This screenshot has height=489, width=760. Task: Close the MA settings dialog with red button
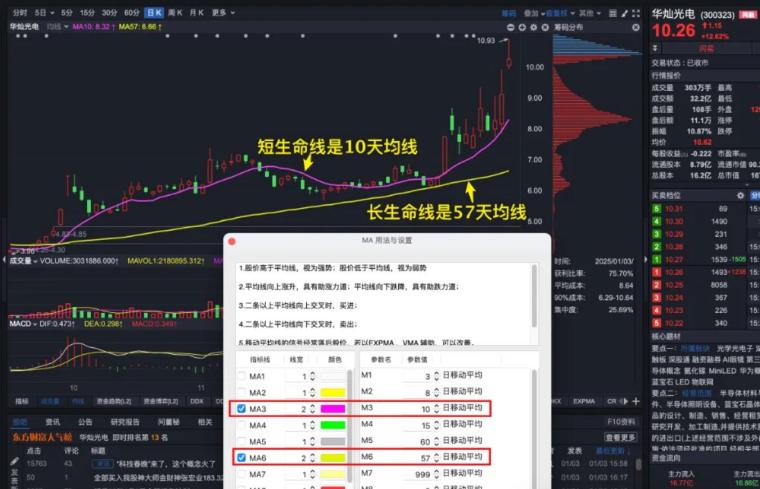[x=232, y=242]
